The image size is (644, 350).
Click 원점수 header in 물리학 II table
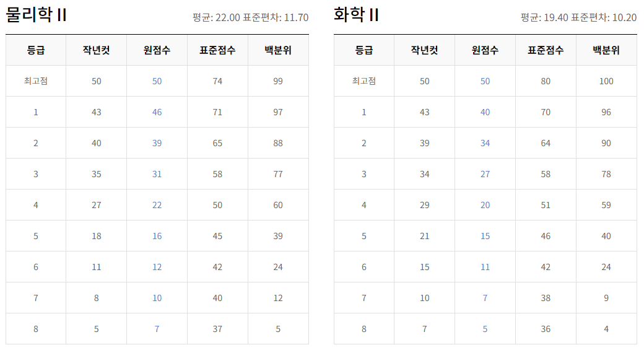(x=157, y=50)
